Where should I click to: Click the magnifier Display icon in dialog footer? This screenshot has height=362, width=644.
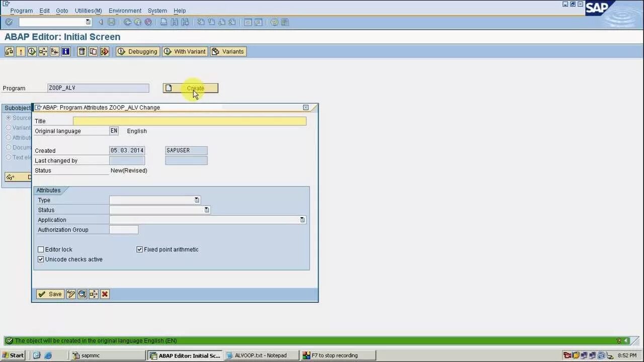[x=82, y=294]
